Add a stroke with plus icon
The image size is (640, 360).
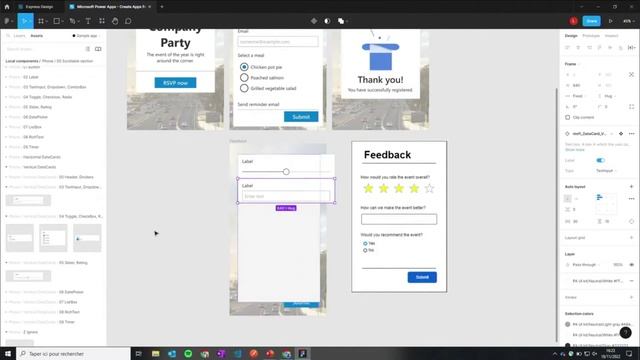[631, 297]
